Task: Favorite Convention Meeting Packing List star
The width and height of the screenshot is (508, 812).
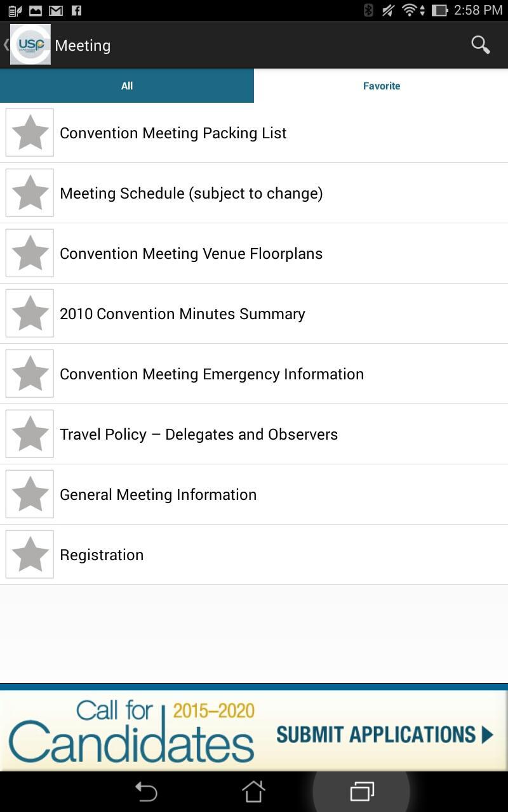Action: pyautogui.click(x=30, y=133)
